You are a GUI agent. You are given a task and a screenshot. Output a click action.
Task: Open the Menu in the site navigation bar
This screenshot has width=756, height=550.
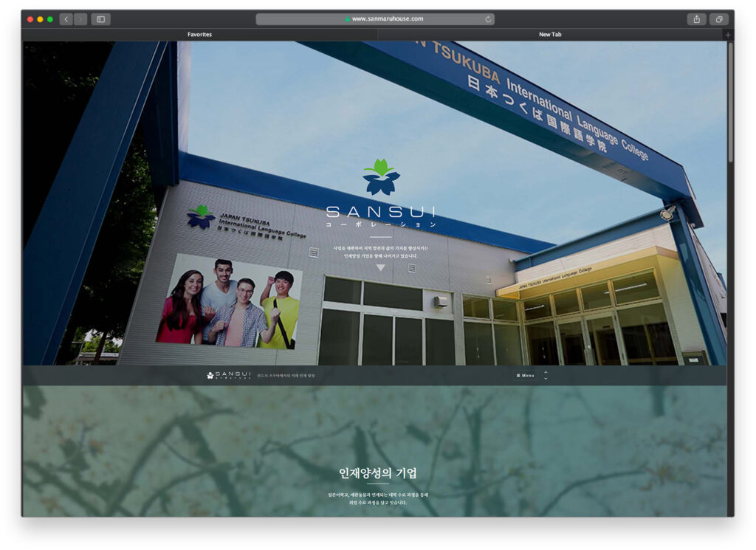[525, 376]
